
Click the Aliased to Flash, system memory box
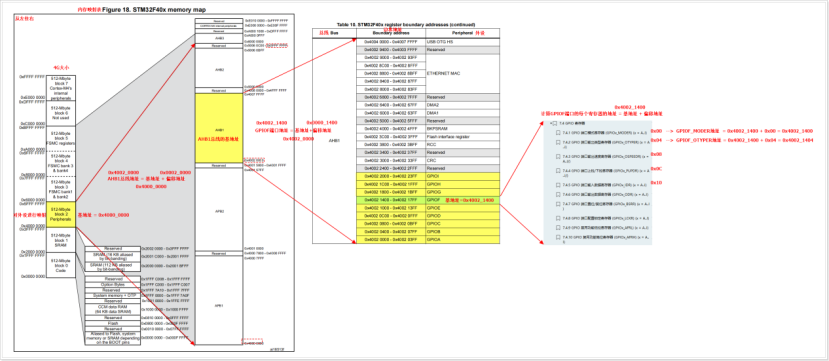113,338
